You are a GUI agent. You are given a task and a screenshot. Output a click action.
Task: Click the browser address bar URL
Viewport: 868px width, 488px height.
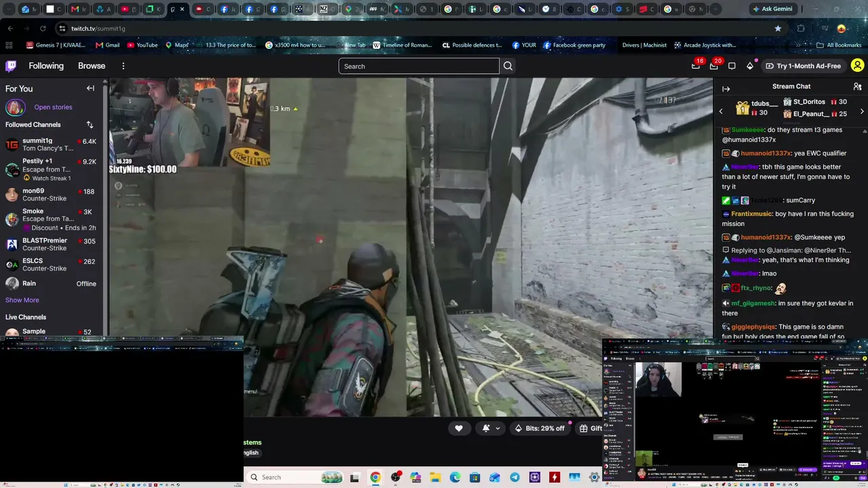pos(98,28)
